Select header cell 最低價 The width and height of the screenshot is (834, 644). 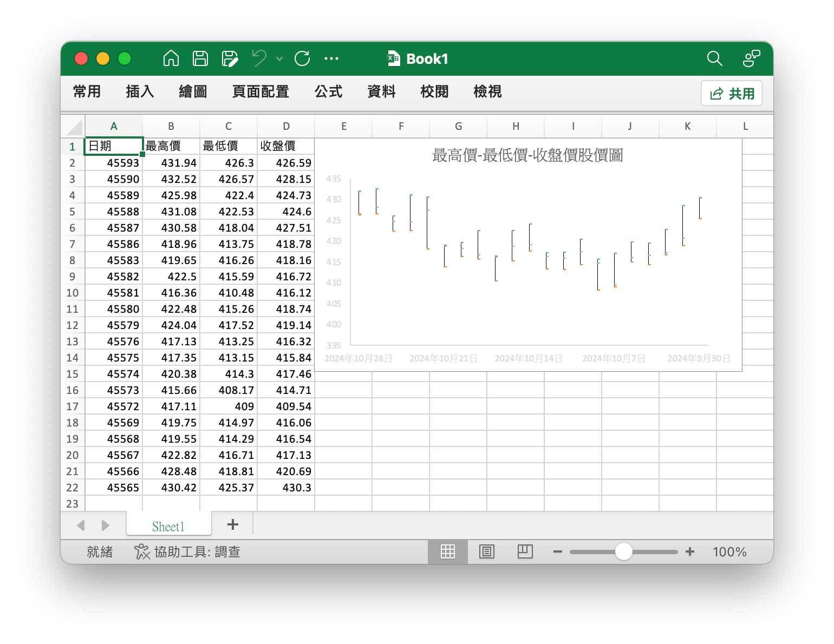[x=229, y=146]
